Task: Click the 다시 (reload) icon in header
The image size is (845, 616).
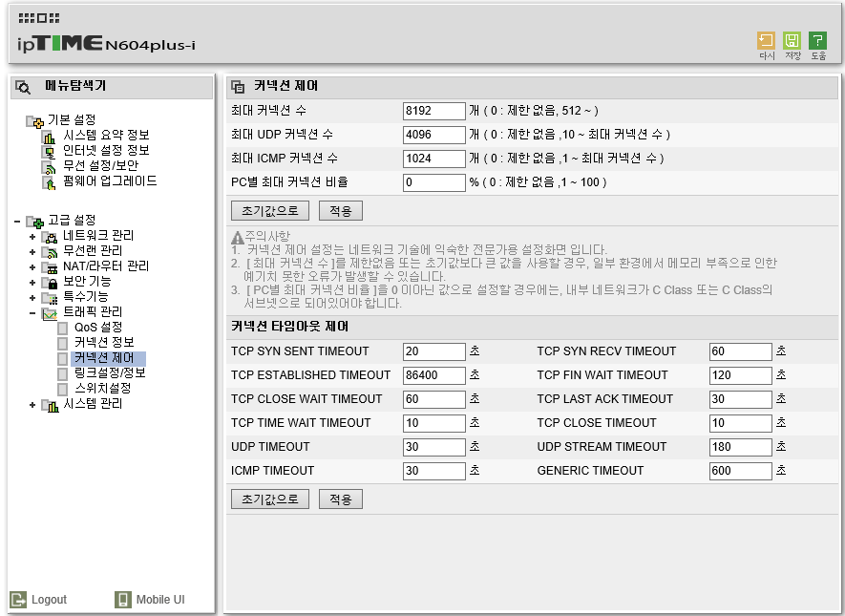Action: click(x=766, y=40)
